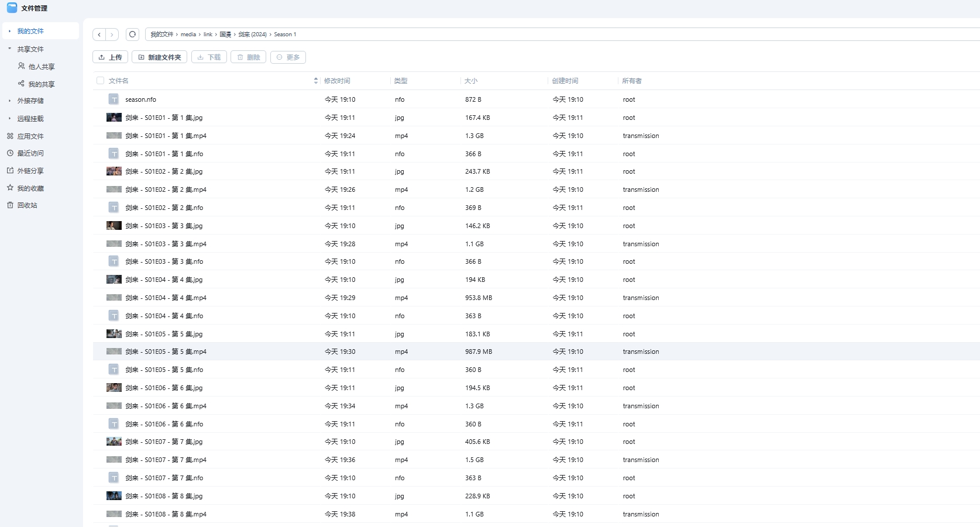Image resolution: width=980 pixels, height=527 pixels.
Task: Open thumbnail of 剑来 - S01E02 - 第 2 集.jpg
Action: 114,171
